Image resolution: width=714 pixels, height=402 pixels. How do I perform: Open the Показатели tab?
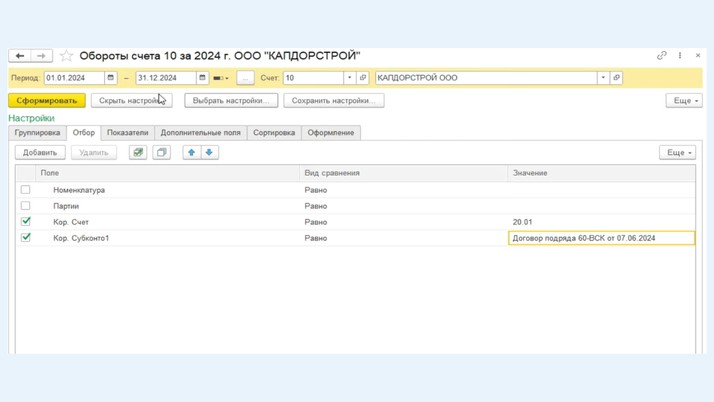click(127, 133)
